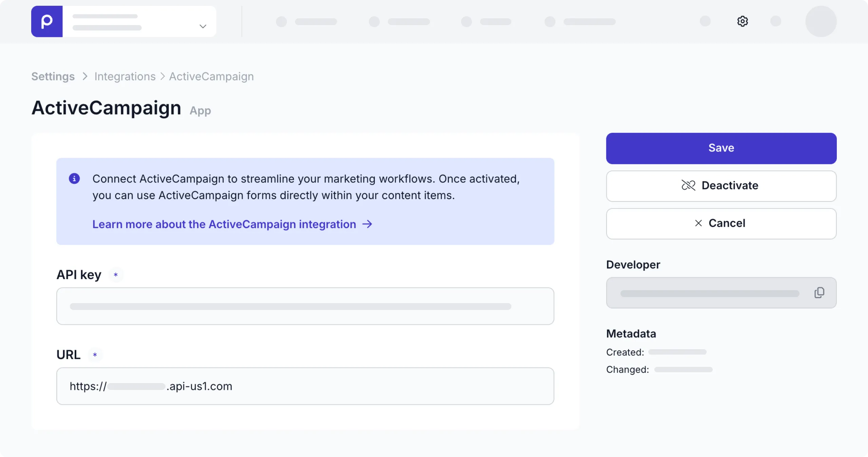Click ActiveCampaign in the breadcrumb trail

coord(211,76)
